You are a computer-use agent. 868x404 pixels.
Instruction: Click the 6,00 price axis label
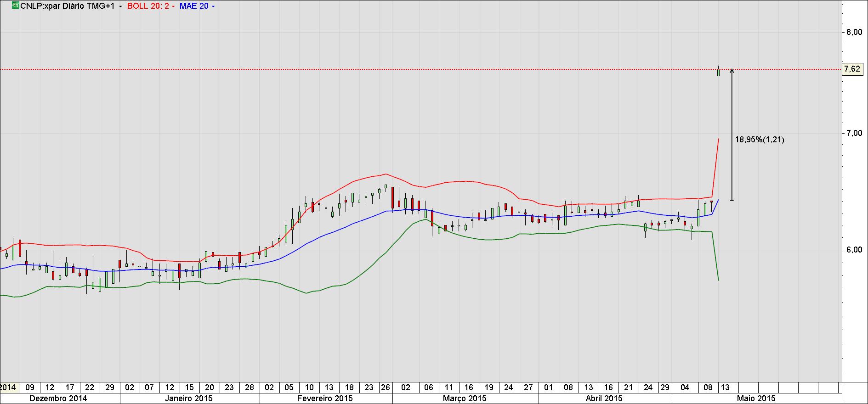pyautogui.click(x=854, y=250)
